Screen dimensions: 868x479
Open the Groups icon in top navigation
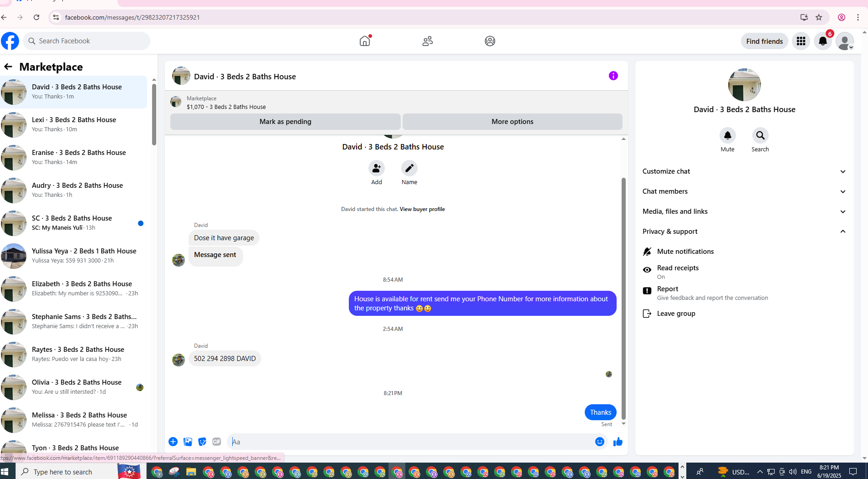490,41
